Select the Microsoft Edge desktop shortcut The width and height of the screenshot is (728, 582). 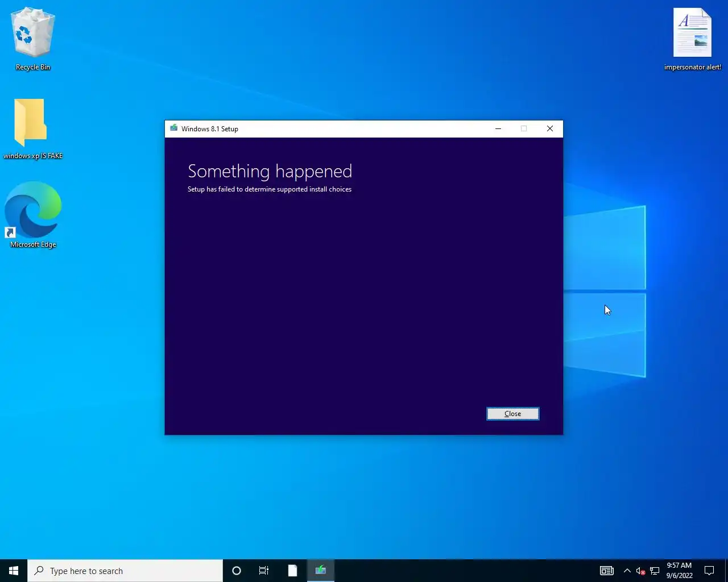pos(33,215)
